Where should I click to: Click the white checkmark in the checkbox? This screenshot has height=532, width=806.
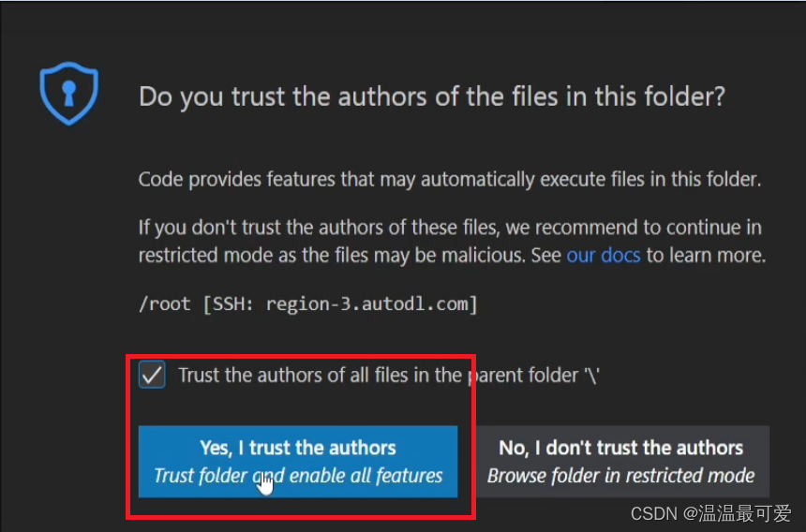tap(152, 376)
